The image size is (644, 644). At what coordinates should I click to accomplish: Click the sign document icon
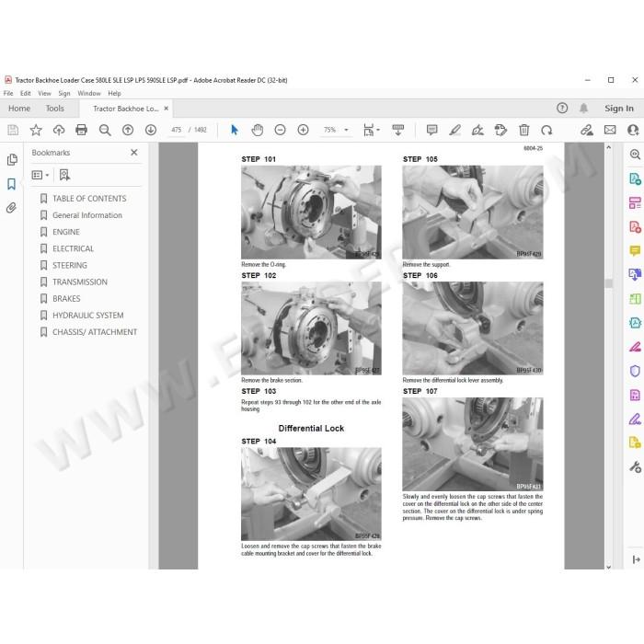[x=477, y=131]
